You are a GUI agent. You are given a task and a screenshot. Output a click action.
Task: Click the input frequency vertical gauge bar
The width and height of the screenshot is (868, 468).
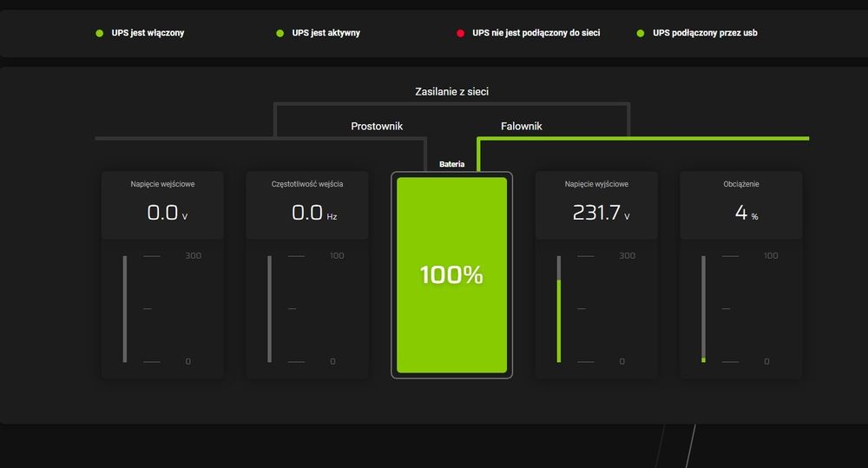270,309
